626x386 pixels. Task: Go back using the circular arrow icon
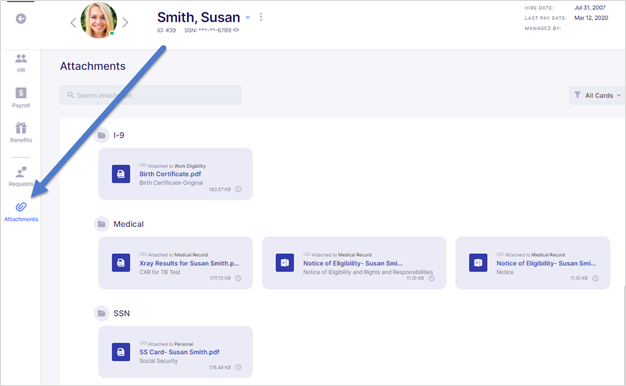(21, 19)
